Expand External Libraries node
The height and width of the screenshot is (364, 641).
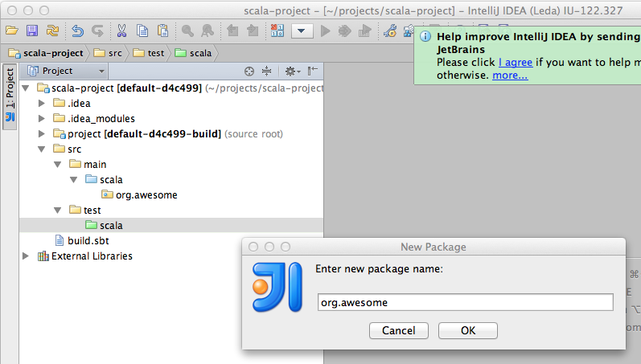(26, 256)
